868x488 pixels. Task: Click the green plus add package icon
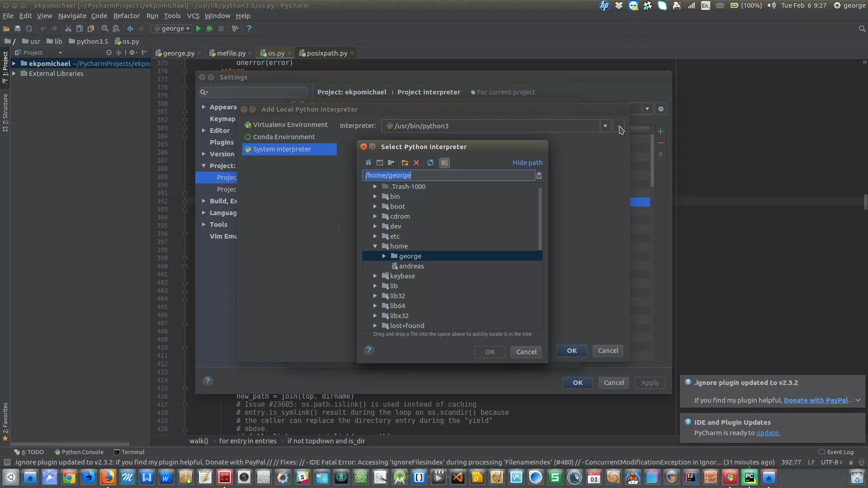click(x=660, y=131)
